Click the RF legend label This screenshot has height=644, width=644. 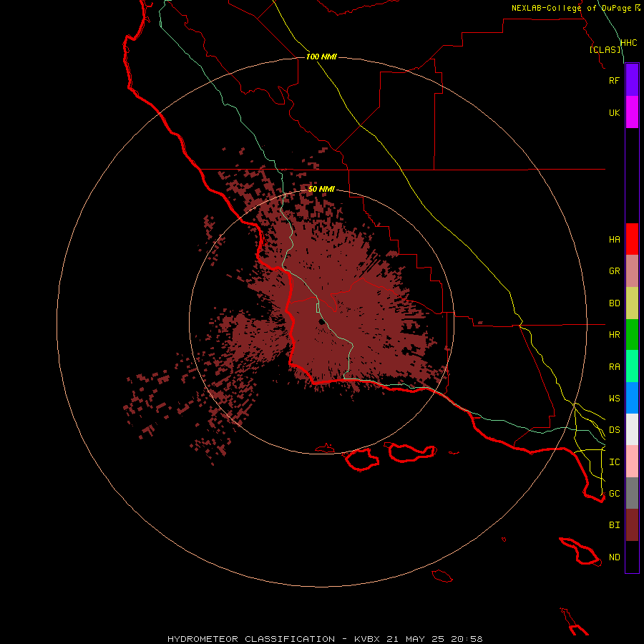coord(614,80)
